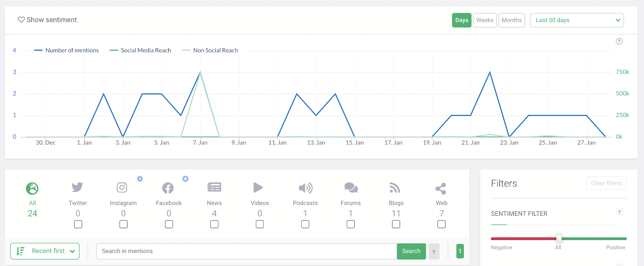Image resolution: width=644 pixels, height=266 pixels.
Task: Open the Last 30 days dropdown
Action: [577, 20]
